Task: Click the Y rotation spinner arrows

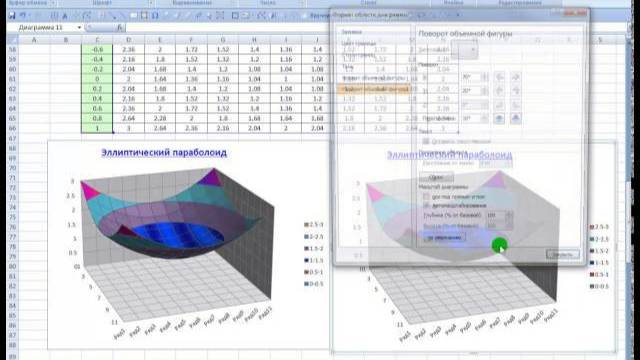Action: click(484, 91)
